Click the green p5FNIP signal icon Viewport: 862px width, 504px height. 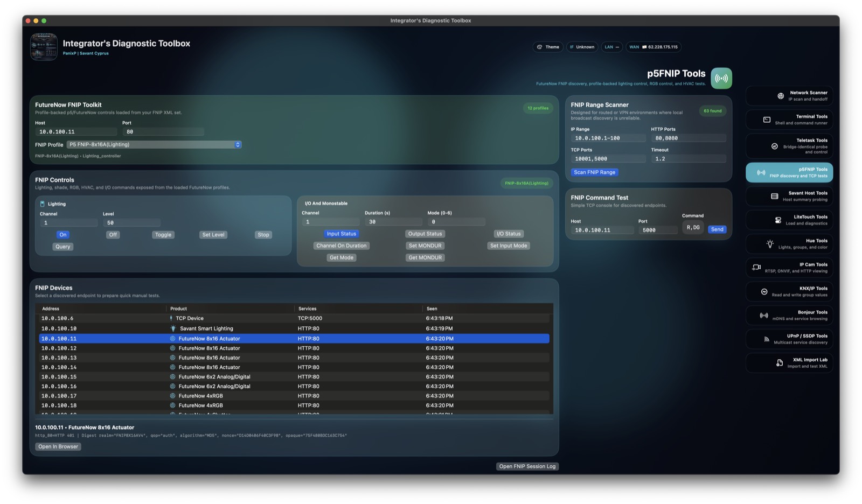[721, 78]
